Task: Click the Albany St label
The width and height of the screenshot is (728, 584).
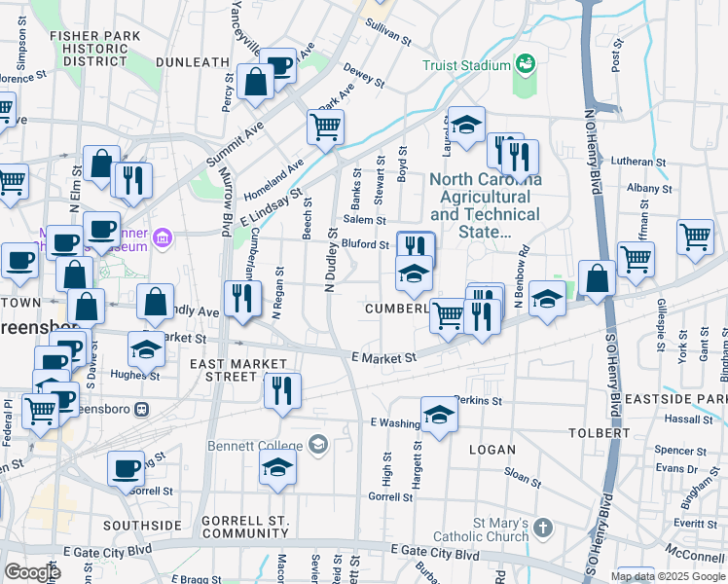Action: click(x=649, y=188)
